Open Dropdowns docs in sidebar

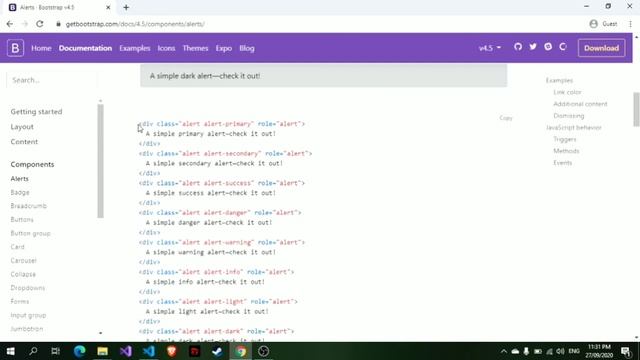coord(28,288)
